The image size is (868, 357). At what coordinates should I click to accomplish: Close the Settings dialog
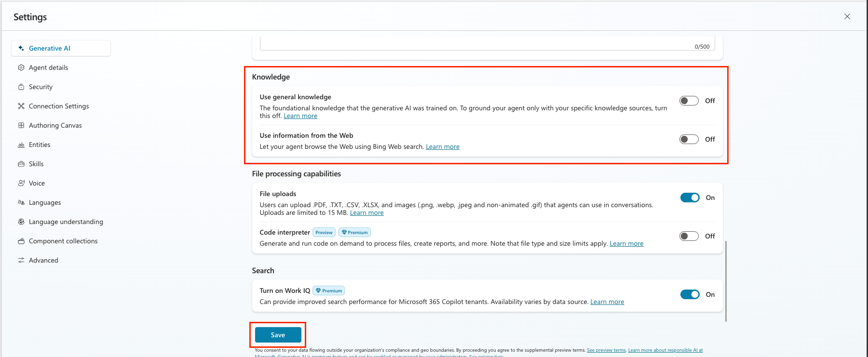(847, 16)
